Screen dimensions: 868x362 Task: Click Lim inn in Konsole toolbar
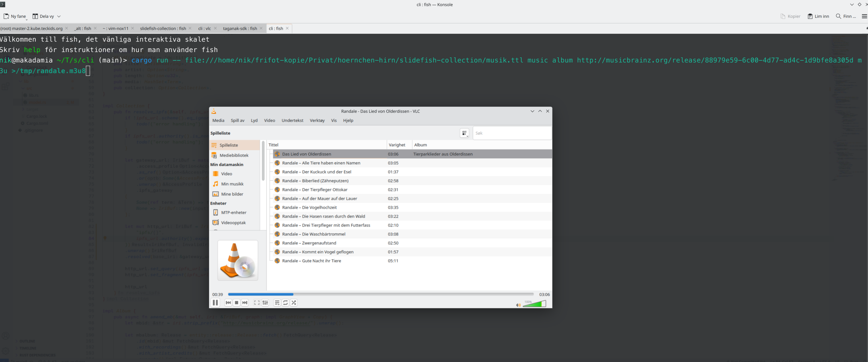click(x=818, y=16)
